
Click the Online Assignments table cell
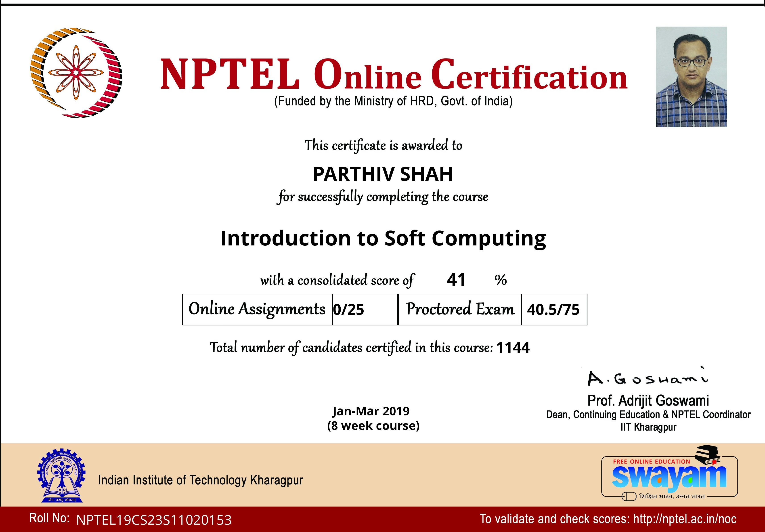257,309
